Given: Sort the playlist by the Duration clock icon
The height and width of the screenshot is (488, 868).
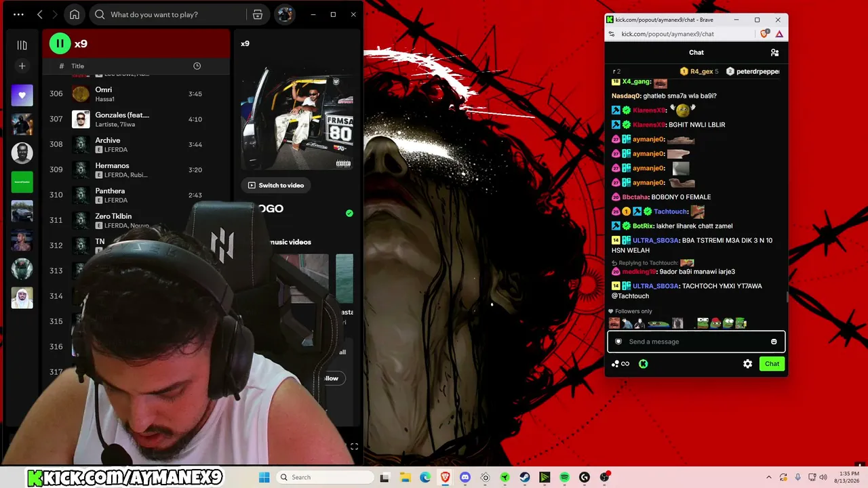Looking at the screenshot, I should (197, 66).
